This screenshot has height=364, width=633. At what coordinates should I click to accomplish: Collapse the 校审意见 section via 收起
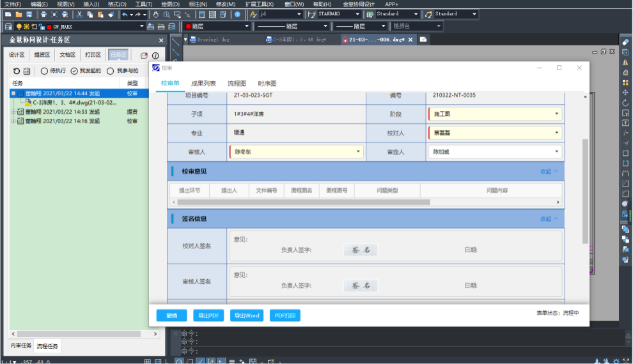(549, 171)
